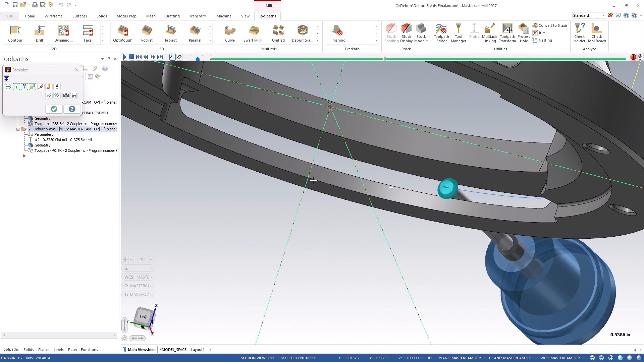This screenshot has width=644, height=362.
Task: Stop the backplot simulation
Action: [x=131, y=57]
